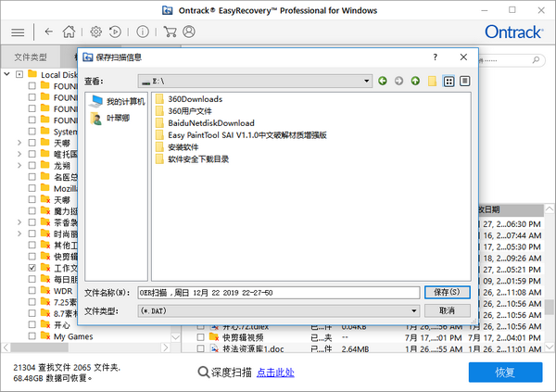Create a new folder in dialog
This screenshot has height=392, width=556.
tap(432, 81)
